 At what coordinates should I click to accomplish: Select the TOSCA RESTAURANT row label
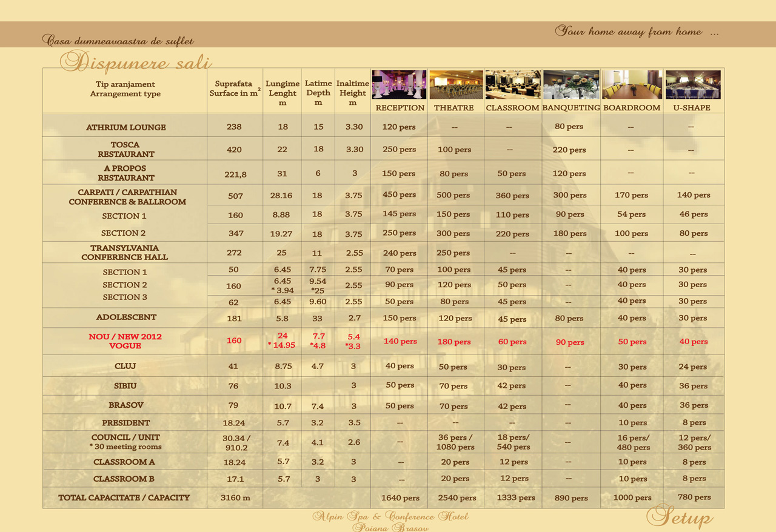tap(125, 150)
